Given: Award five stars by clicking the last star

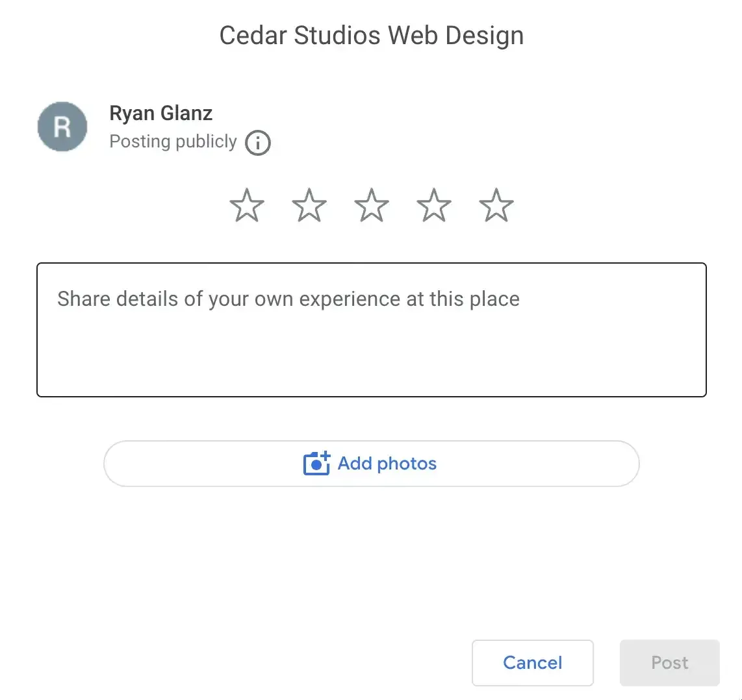Looking at the screenshot, I should (496, 205).
